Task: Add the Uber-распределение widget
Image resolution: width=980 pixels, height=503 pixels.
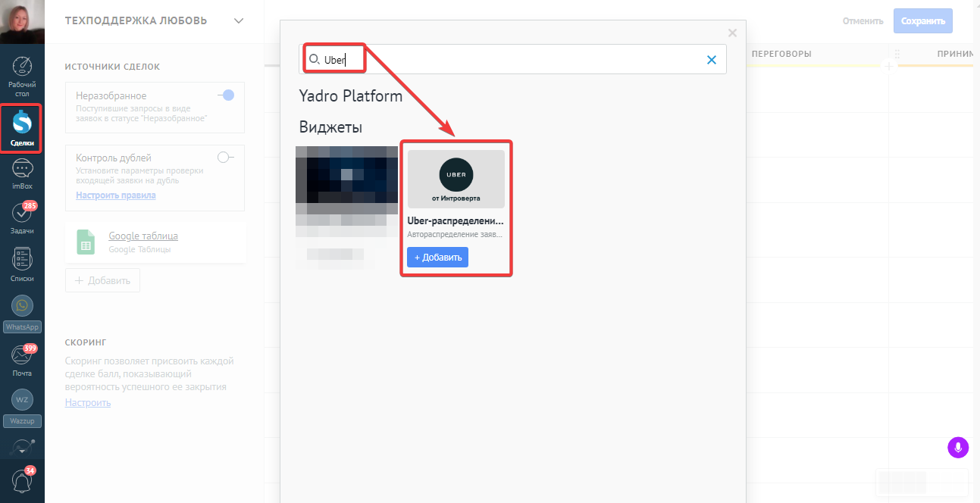Action: (437, 258)
